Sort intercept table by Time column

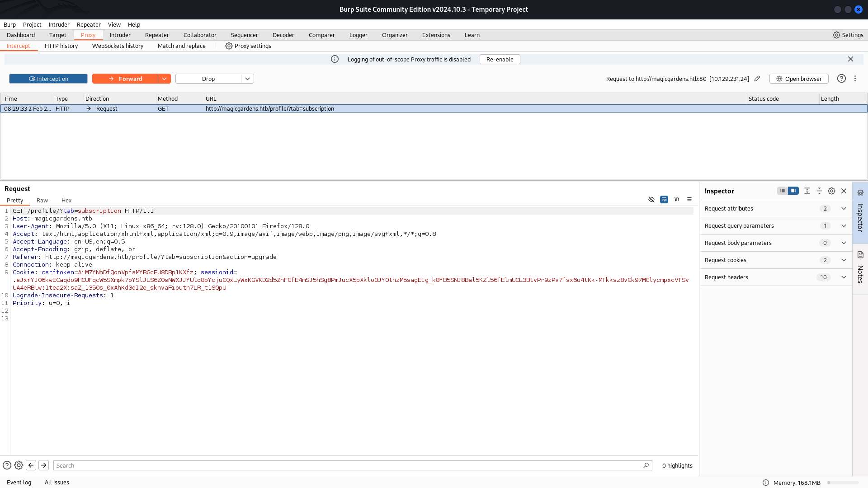point(27,99)
